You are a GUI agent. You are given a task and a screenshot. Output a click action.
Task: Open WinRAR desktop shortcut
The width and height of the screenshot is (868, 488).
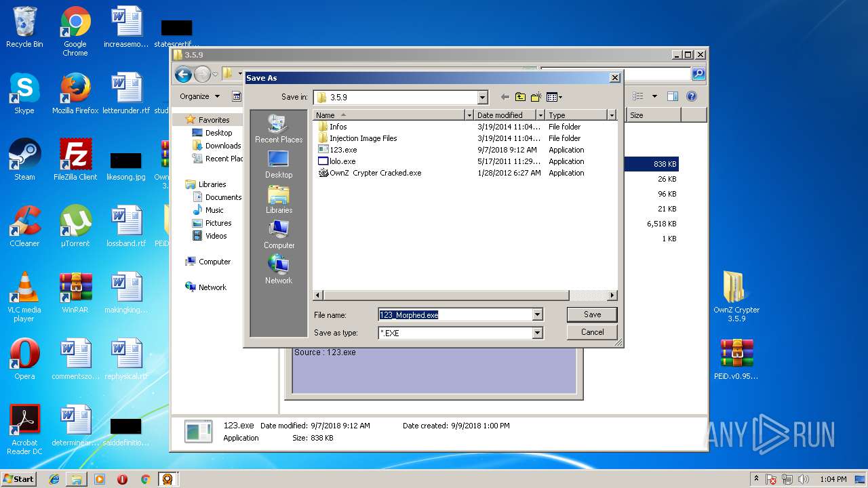coord(75,293)
